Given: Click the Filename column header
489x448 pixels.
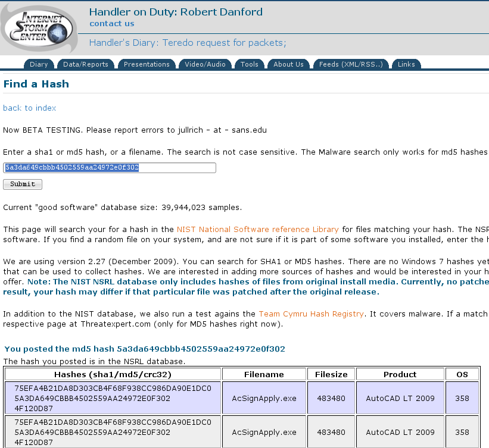Looking at the screenshot, I should (x=264, y=374).
